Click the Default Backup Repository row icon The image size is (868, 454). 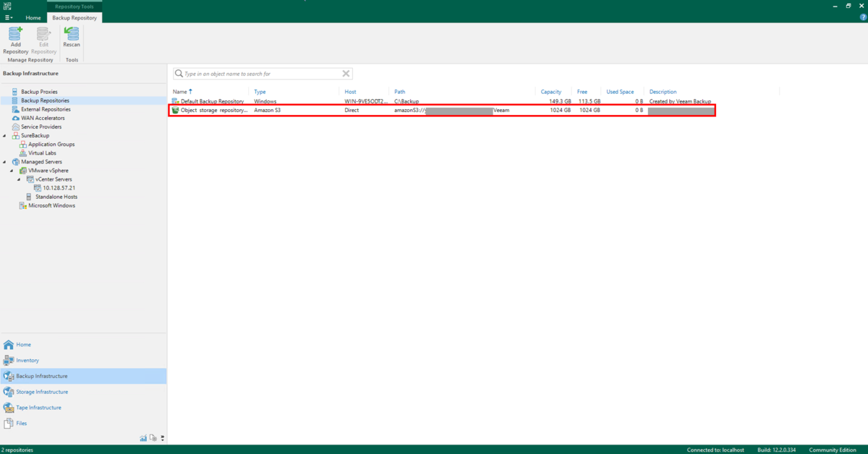175,101
